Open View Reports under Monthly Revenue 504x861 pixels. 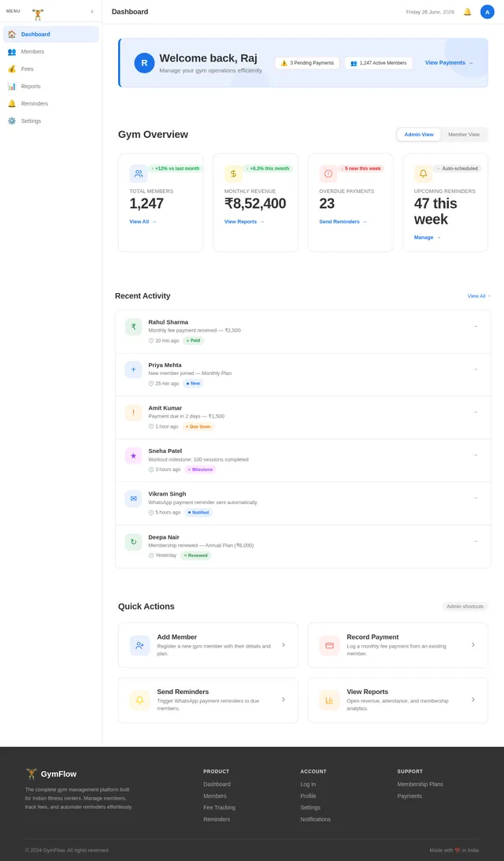click(x=244, y=222)
